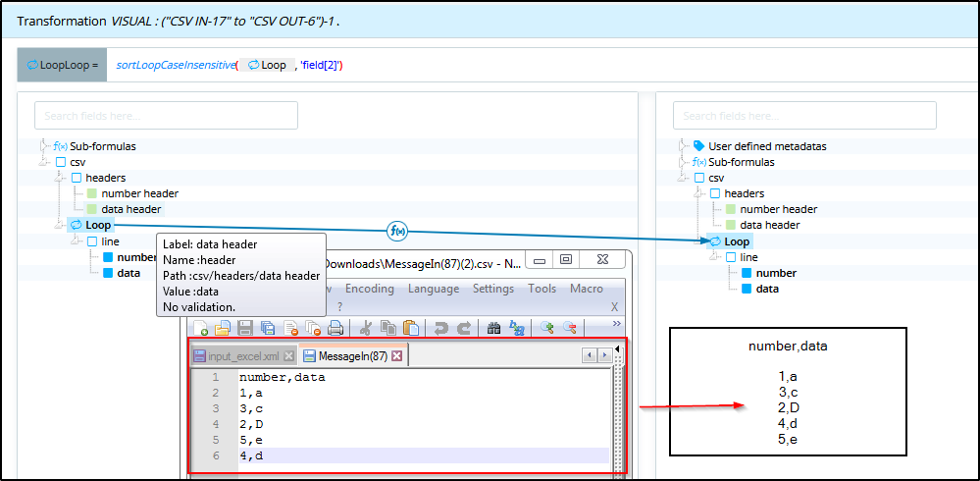Expand User defined metadatas node

click(x=683, y=146)
